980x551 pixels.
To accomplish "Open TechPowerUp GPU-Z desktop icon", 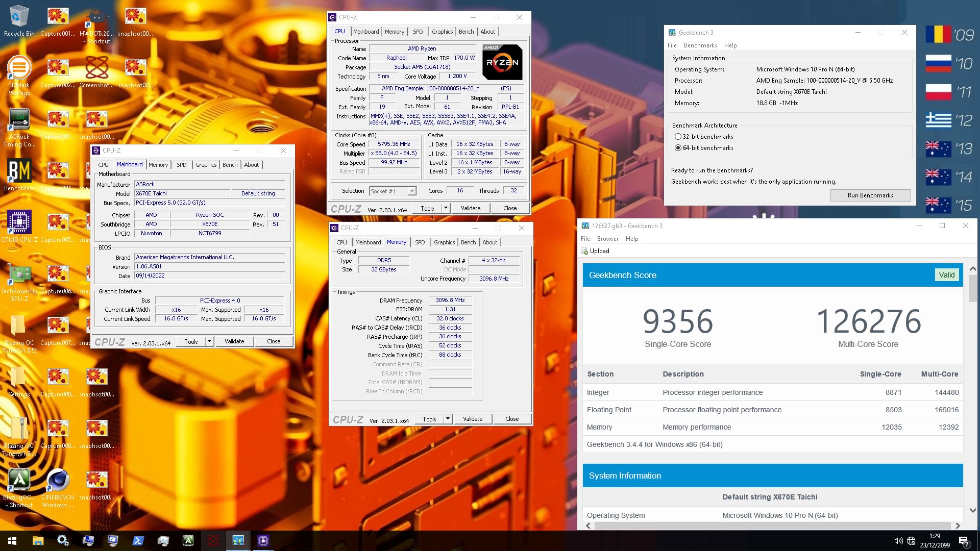I will [19, 282].
